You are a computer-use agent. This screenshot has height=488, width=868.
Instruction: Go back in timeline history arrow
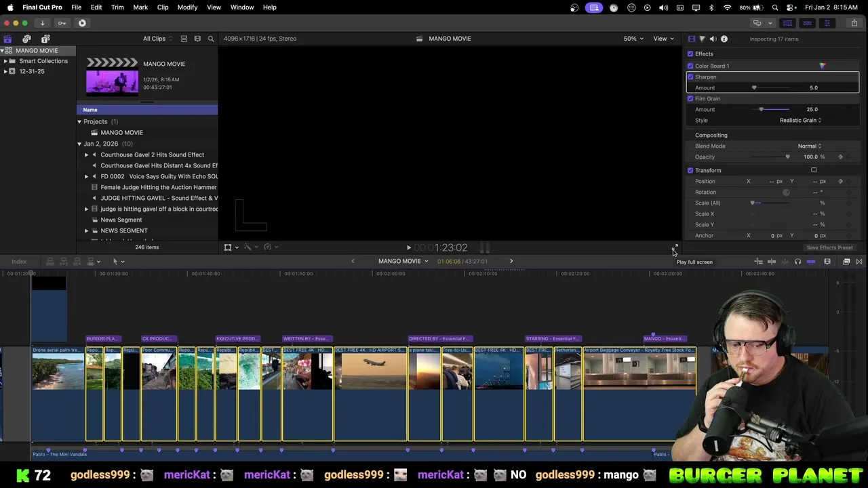point(353,261)
